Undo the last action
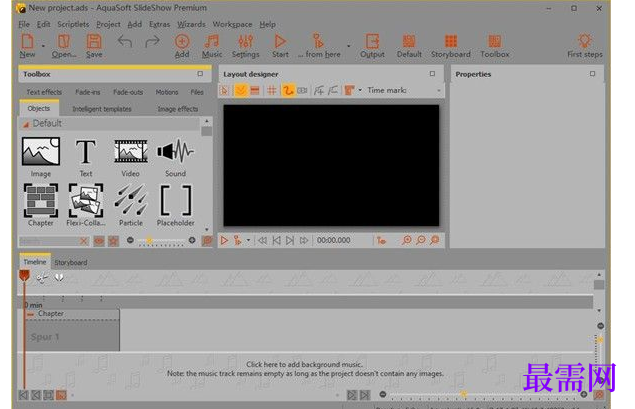Screen dimensions: 635x409 click(x=125, y=41)
